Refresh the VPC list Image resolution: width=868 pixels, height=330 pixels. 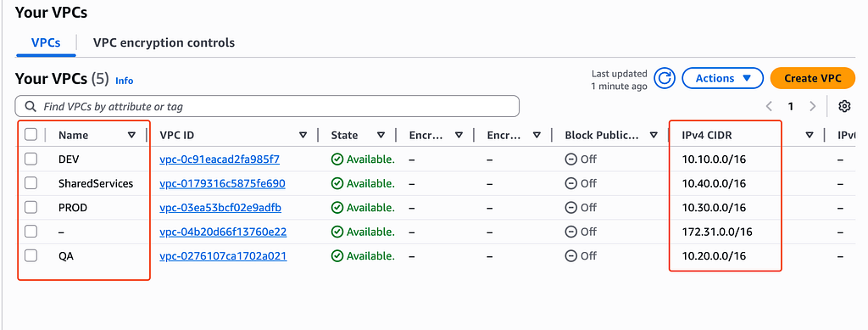coord(665,79)
